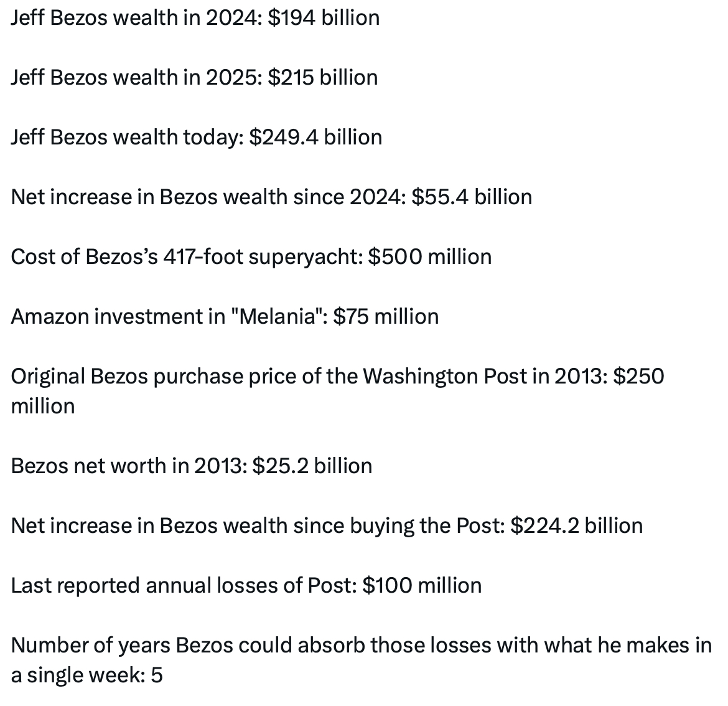Click the "$224.2 billion" amount
Screen dimensions: 728x706
(576, 525)
